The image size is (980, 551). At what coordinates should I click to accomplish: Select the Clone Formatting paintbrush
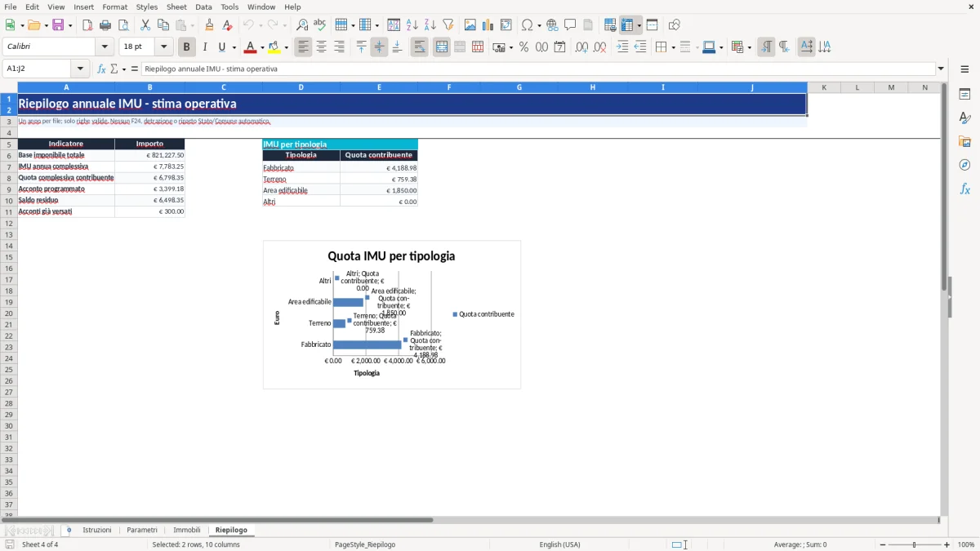pyautogui.click(x=210, y=25)
